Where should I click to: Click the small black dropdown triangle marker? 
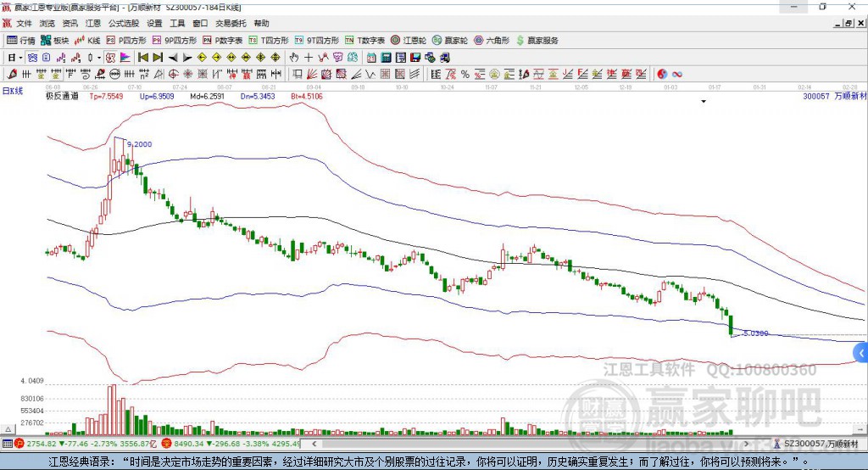tap(704, 102)
